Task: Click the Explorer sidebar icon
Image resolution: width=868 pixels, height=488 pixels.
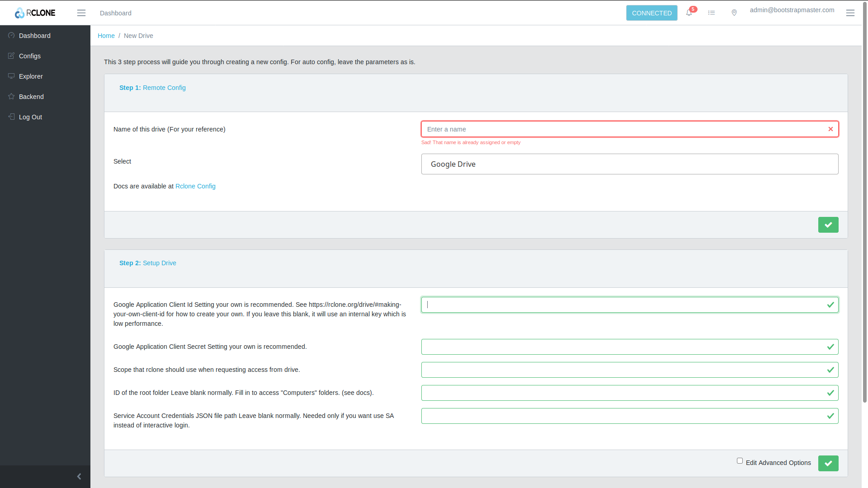Action: [11, 75]
